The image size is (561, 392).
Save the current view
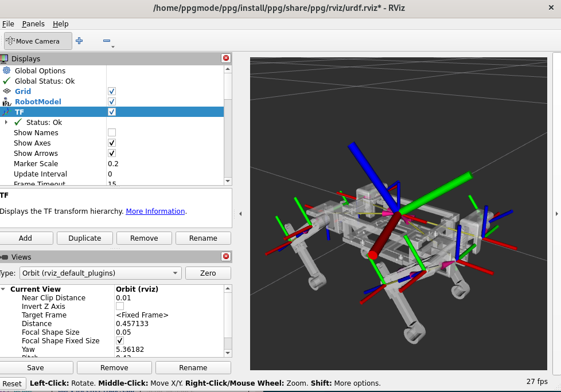pos(36,368)
